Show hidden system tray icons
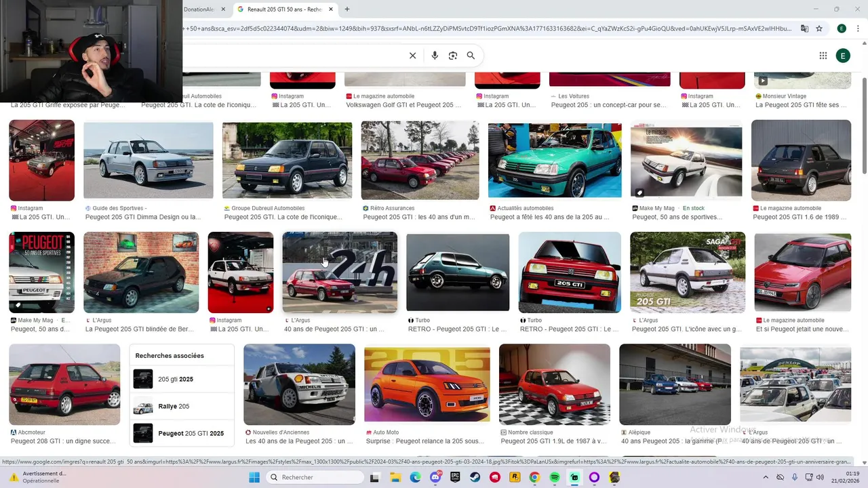The height and width of the screenshot is (488, 868). tap(766, 477)
